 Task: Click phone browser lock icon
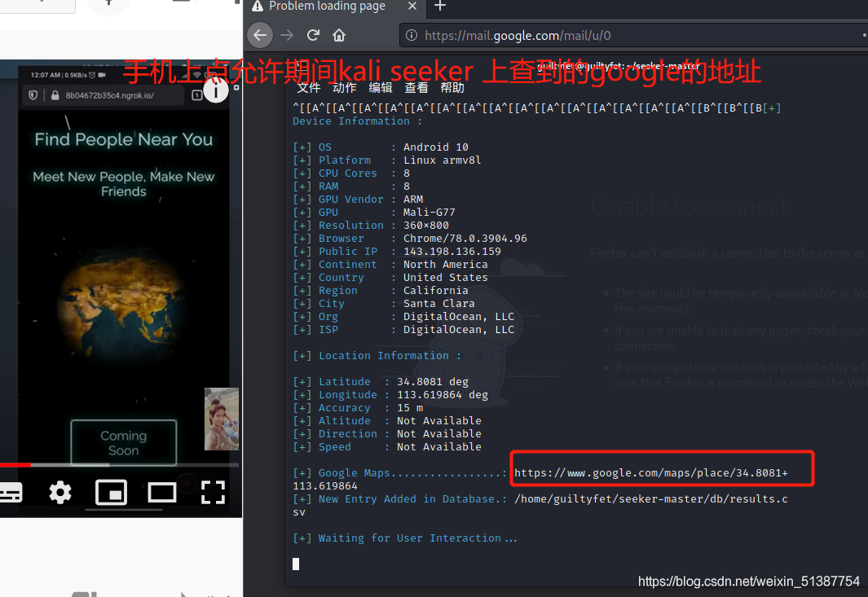coord(55,95)
